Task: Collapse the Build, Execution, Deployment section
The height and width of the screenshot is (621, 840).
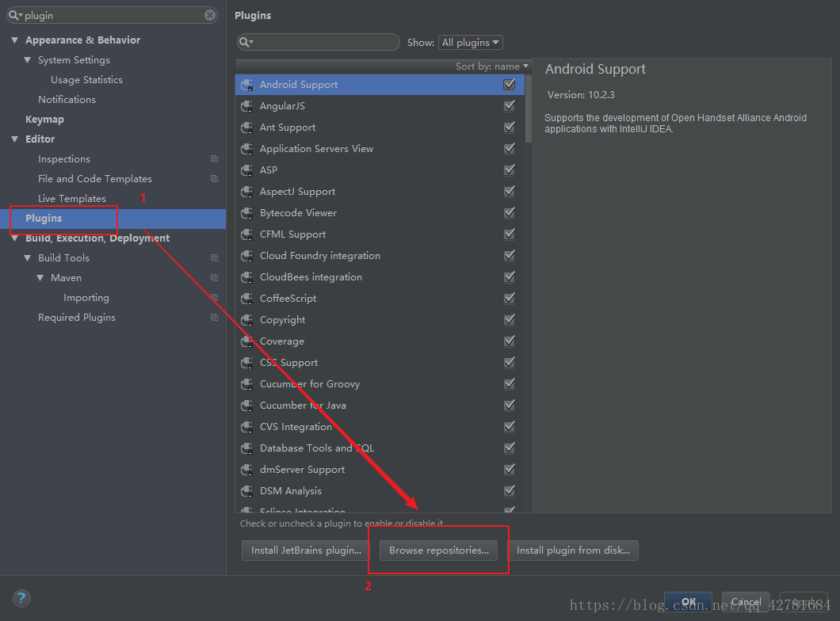Action: tap(14, 238)
